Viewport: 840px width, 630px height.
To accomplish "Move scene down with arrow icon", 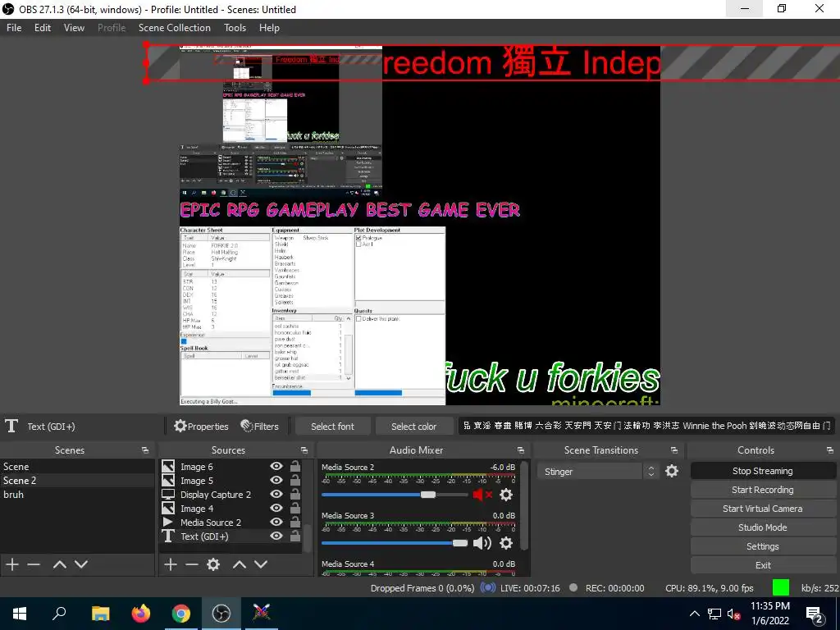I will [x=81, y=564].
